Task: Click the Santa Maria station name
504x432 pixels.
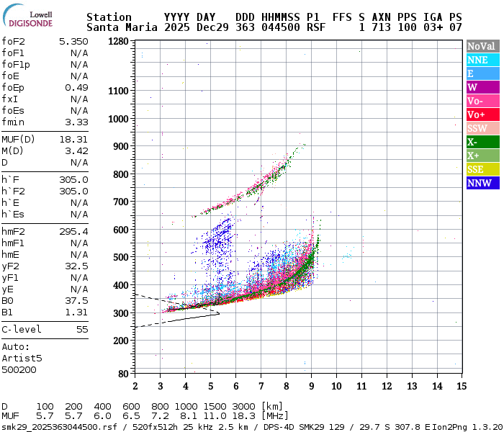Action: coord(122,27)
